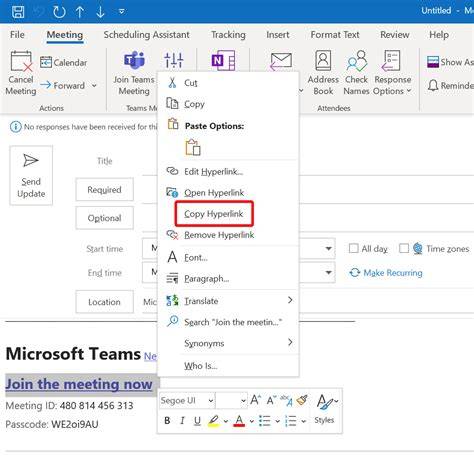This screenshot has width=474, height=459.
Task: Open the File tab
Action: [x=17, y=35]
